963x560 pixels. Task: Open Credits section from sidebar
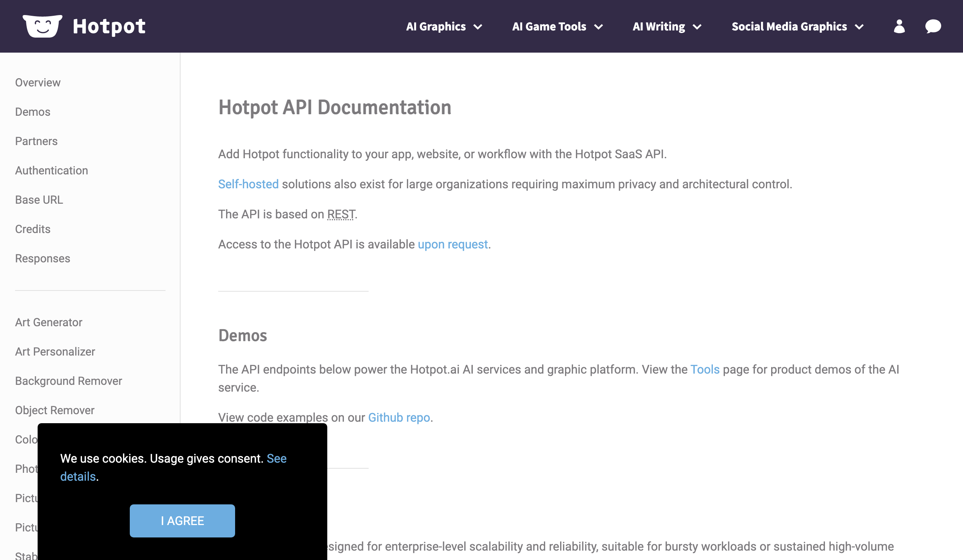[32, 229]
